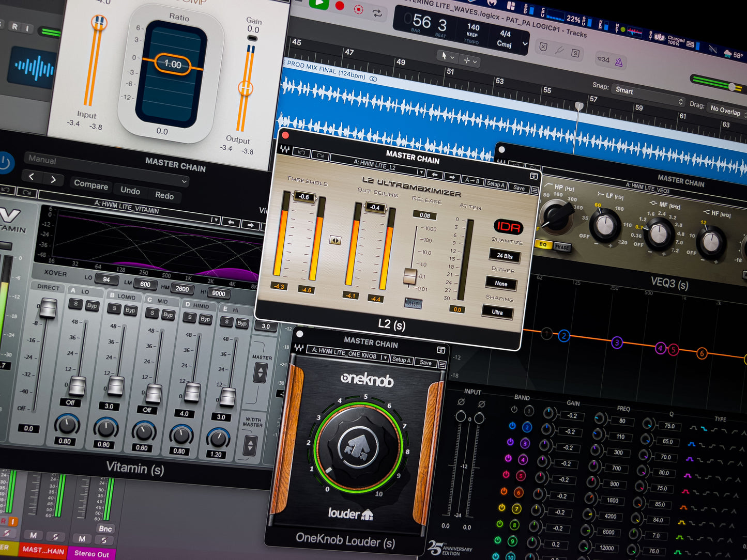Screen dimensions: 747x560
Task: Toggle the metronome in Logic toolbar
Action: click(619, 63)
